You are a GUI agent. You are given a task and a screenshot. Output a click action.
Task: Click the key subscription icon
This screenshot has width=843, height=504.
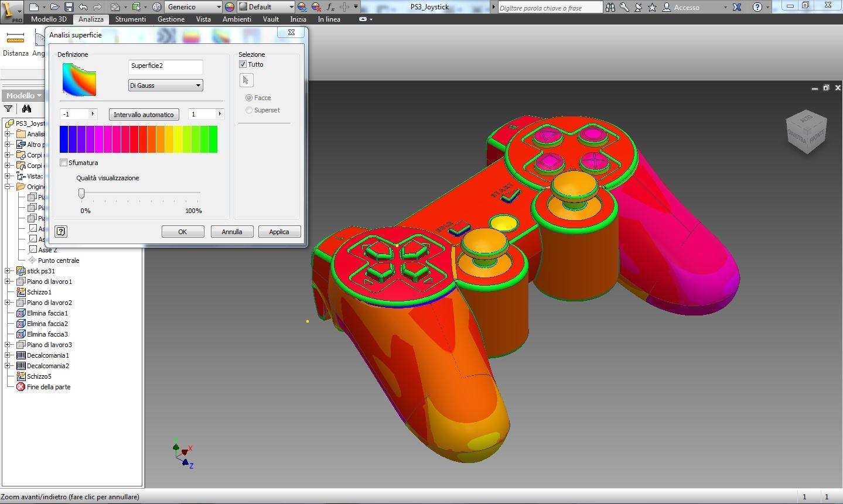coord(624,7)
